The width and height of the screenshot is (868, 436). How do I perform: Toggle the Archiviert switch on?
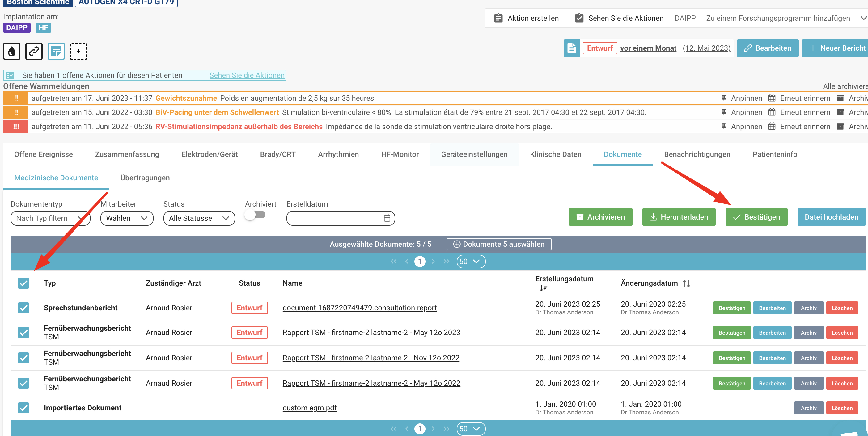pos(255,215)
